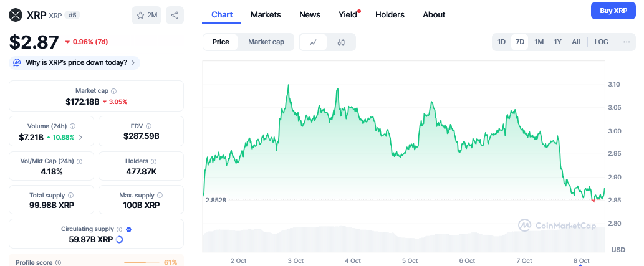Switch to candlestick chart icon
Viewport: 644px width, 266px height.
click(x=341, y=42)
